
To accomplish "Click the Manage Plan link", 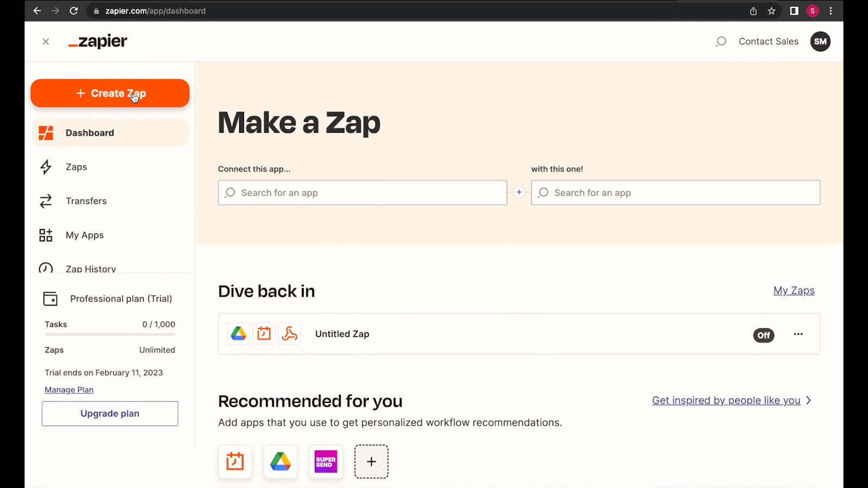I will click(x=69, y=390).
